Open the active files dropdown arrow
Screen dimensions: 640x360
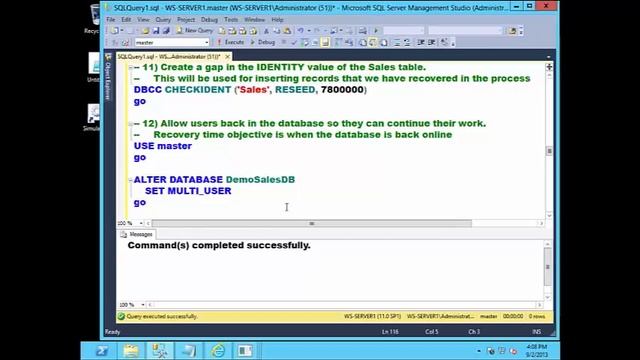pos(549,57)
